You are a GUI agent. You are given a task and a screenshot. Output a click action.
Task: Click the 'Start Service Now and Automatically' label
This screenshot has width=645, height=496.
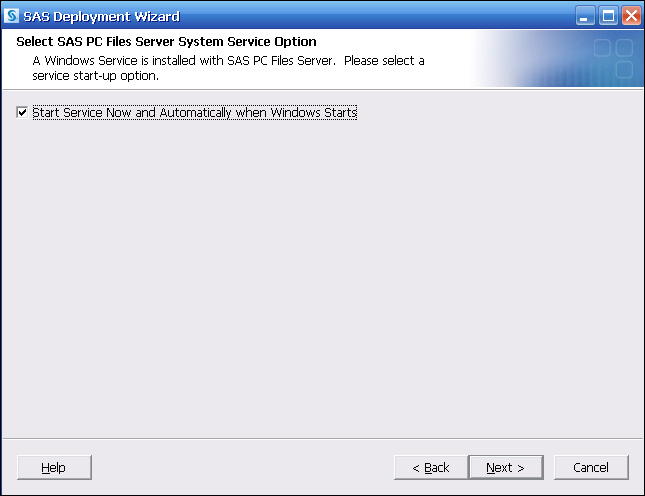[x=194, y=113]
